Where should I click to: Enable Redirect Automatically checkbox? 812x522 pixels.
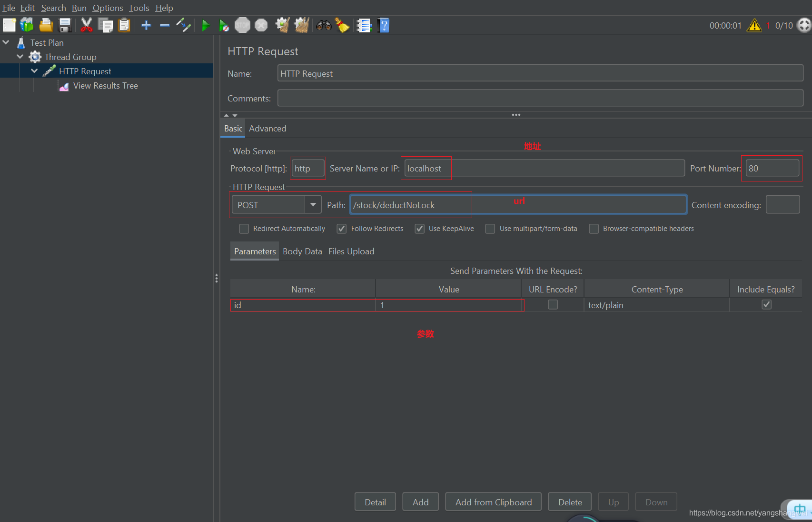point(244,229)
